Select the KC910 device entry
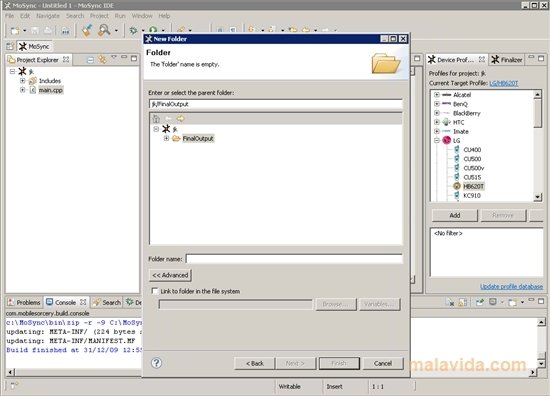550x396 pixels. 472,195
